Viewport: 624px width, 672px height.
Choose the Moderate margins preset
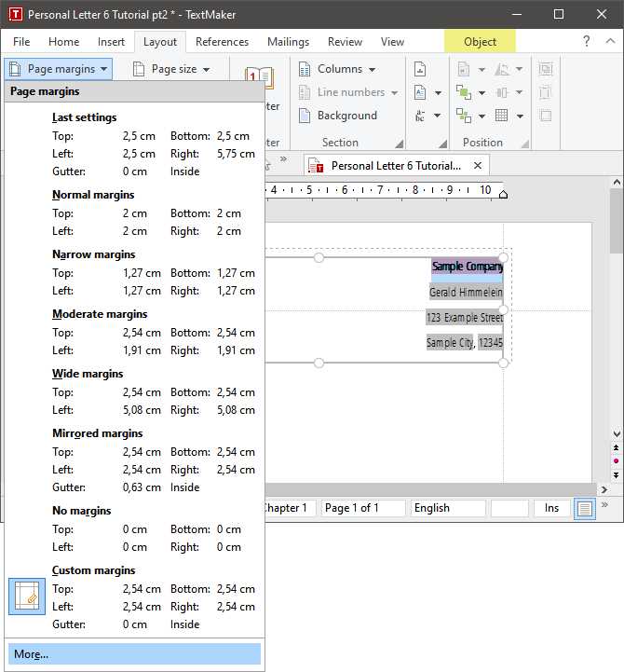pyautogui.click(x=134, y=332)
